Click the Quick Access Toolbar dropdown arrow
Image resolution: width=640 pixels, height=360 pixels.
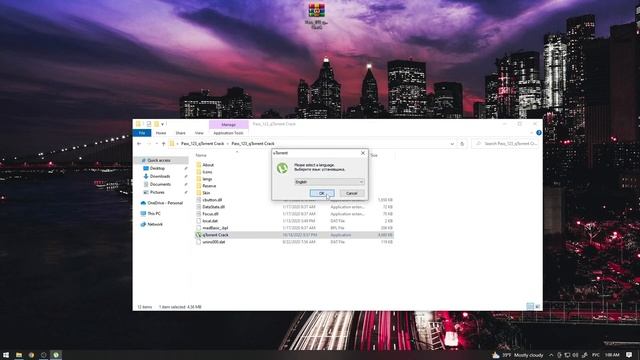[x=162, y=124]
